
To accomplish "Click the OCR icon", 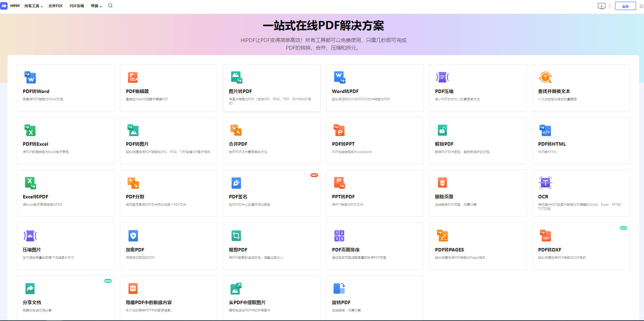I will tap(545, 183).
